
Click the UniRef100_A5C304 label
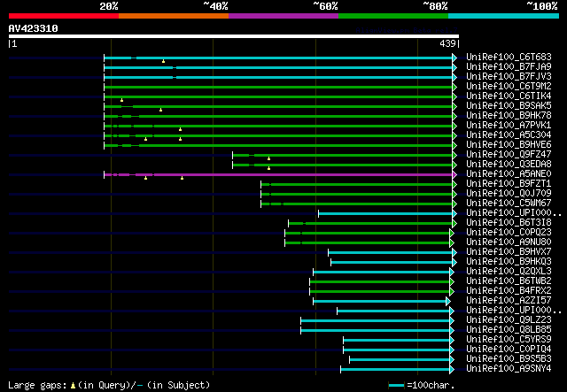point(509,135)
